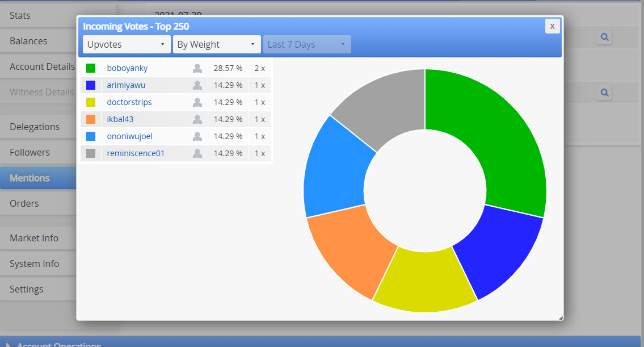Click the 14.29 % value for arimiyawu
This screenshot has height=347, width=644.
(x=228, y=85)
